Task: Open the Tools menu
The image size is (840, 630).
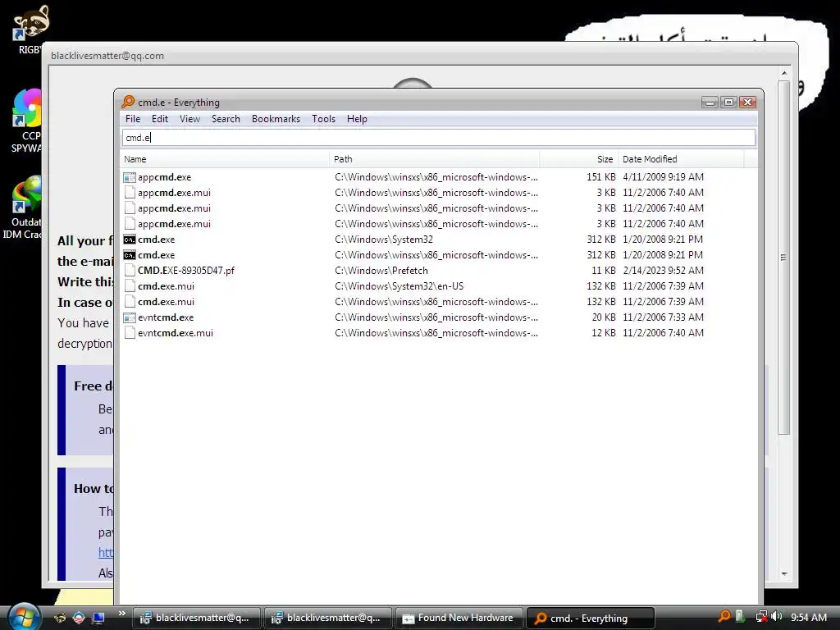Action: pyautogui.click(x=323, y=119)
